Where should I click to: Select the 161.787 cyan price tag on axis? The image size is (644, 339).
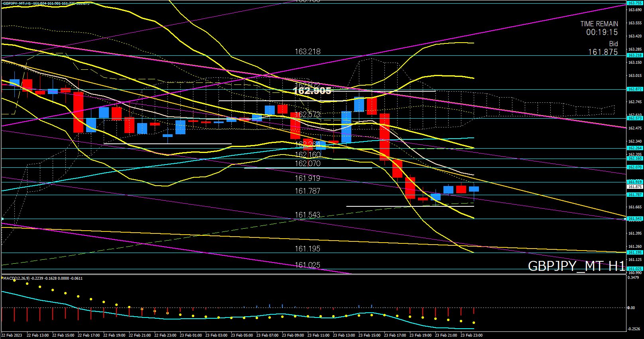point(635,195)
